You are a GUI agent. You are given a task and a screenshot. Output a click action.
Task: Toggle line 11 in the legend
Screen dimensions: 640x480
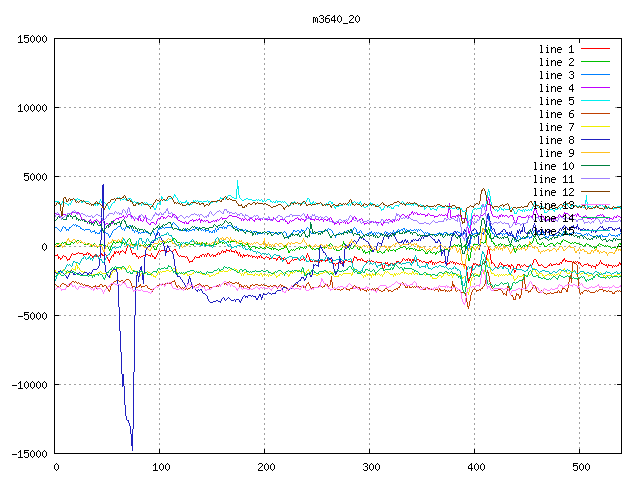click(x=553, y=179)
